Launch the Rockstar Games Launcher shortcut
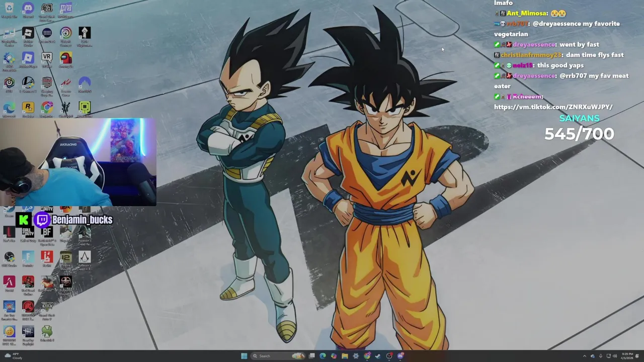 click(x=28, y=110)
